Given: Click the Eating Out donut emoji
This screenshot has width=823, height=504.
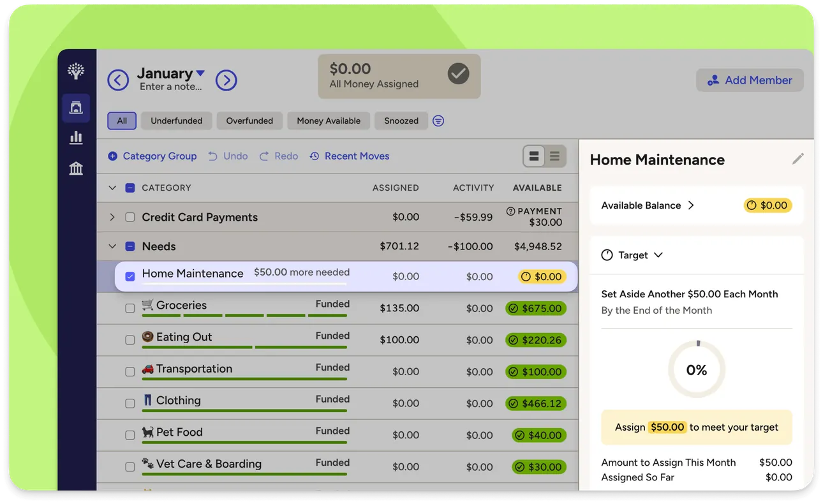Looking at the screenshot, I should point(148,337).
